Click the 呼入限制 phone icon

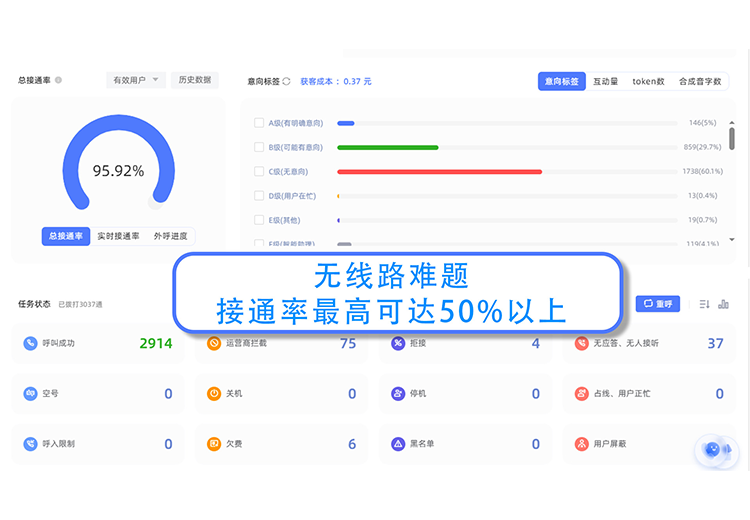tap(30, 444)
